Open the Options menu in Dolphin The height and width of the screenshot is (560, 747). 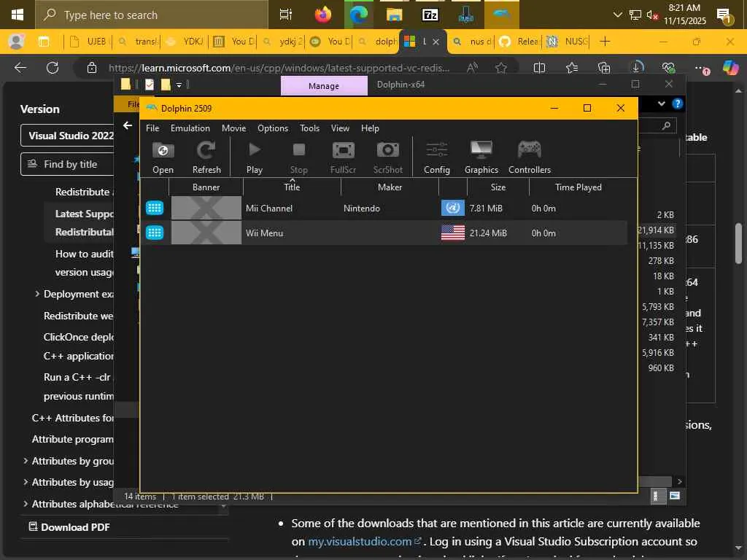click(273, 128)
